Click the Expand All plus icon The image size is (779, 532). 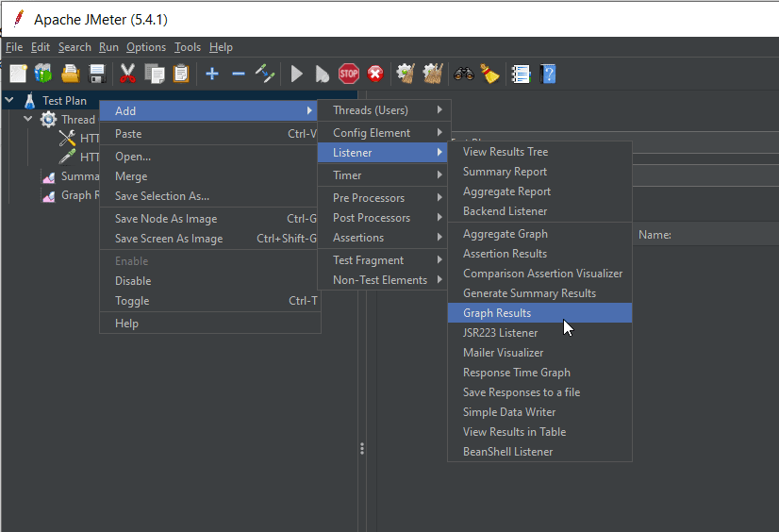click(x=212, y=74)
